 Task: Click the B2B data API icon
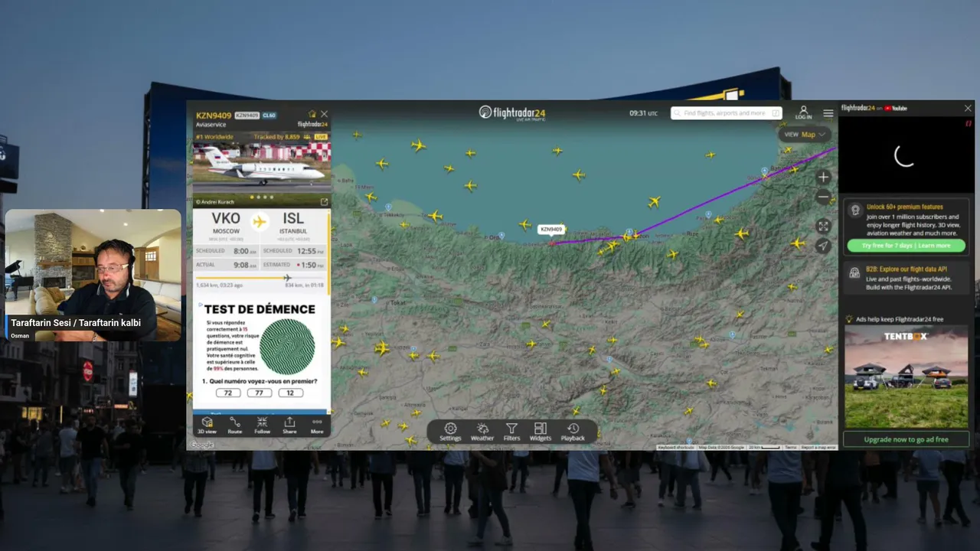coord(854,272)
